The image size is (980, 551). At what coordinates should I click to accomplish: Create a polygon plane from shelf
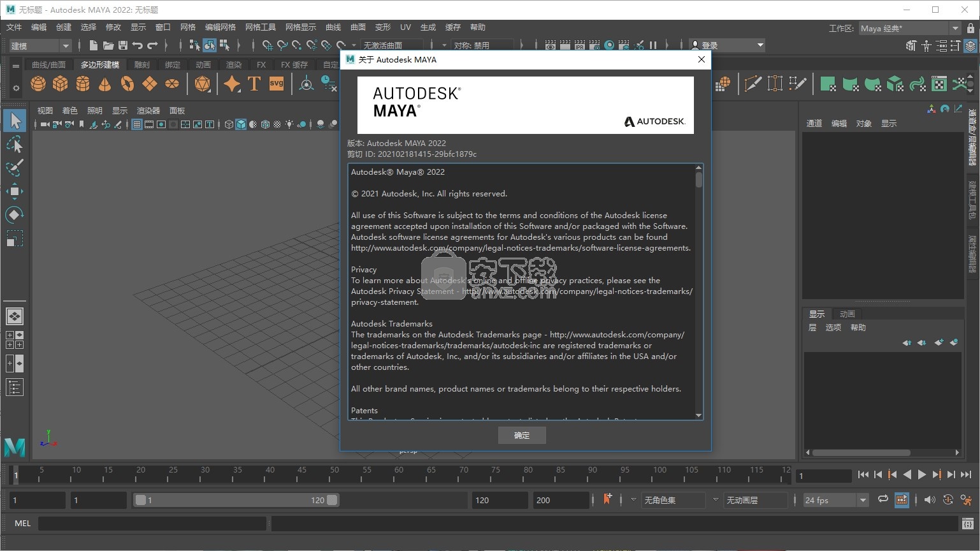click(150, 84)
